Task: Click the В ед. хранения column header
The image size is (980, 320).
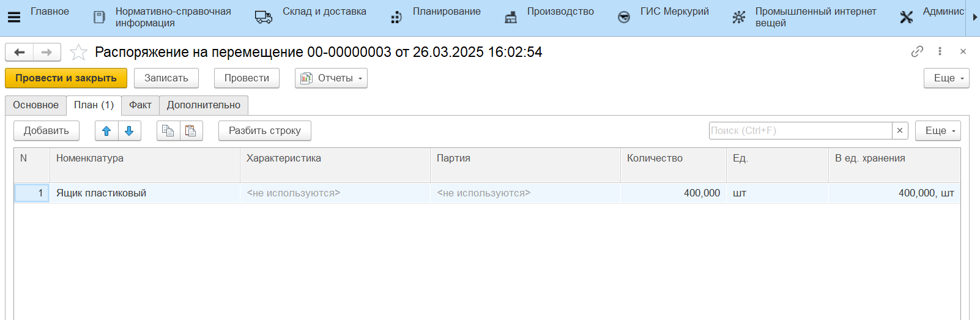Action: pos(894,165)
